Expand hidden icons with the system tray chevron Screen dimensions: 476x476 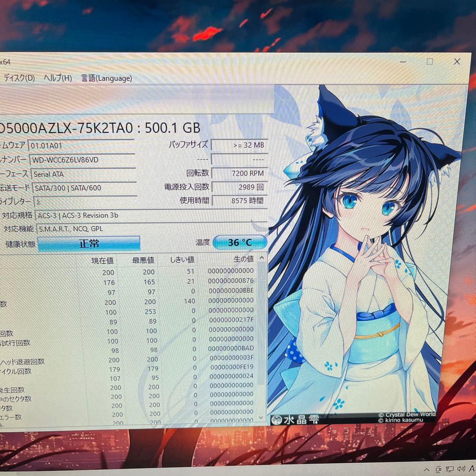coord(427,469)
